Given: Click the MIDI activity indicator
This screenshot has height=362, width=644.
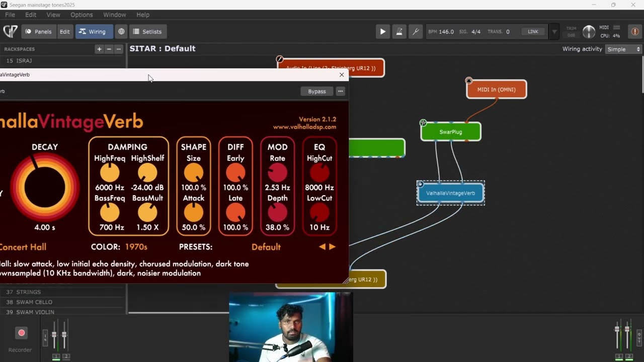Looking at the screenshot, I should pyautogui.click(x=617, y=27).
